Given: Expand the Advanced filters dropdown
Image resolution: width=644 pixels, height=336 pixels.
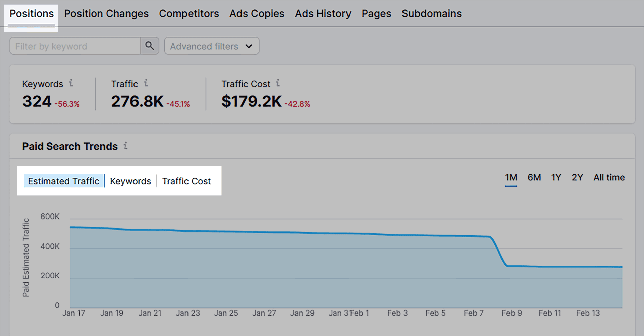Looking at the screenshot, I should point(211,46).
